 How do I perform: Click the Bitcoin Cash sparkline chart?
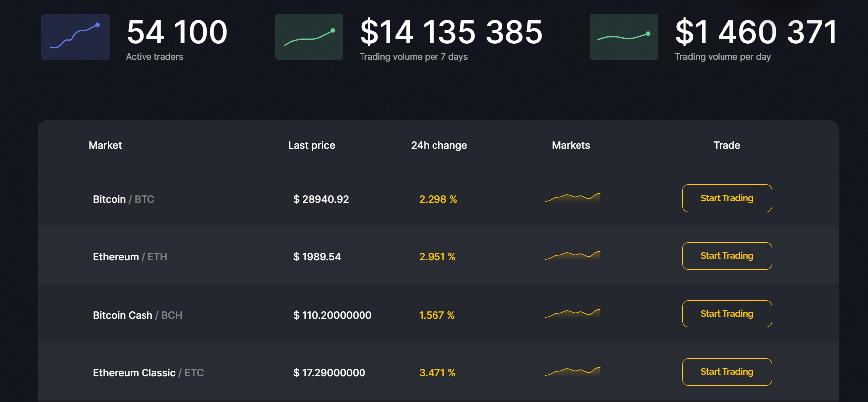573,314
